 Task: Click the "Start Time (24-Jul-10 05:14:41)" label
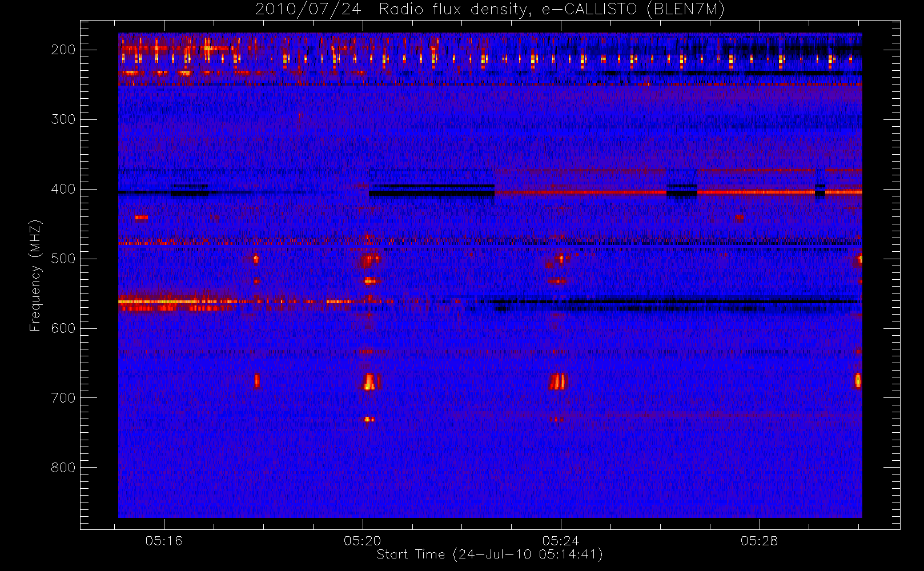(490, 554)
